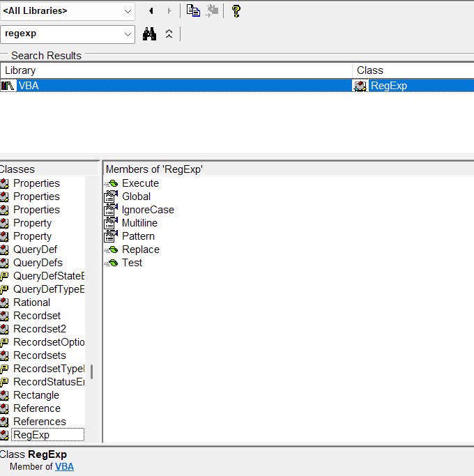Select Recordset2 in Classes list
Viewport: 474px width, 476px height.
click(40, 329)
